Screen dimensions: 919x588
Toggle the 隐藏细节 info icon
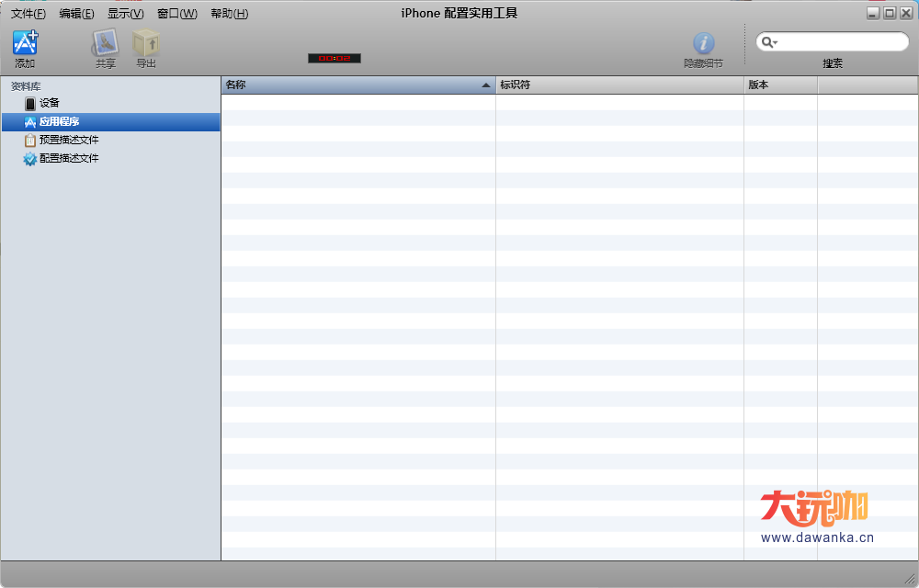(x=703, y=43)
